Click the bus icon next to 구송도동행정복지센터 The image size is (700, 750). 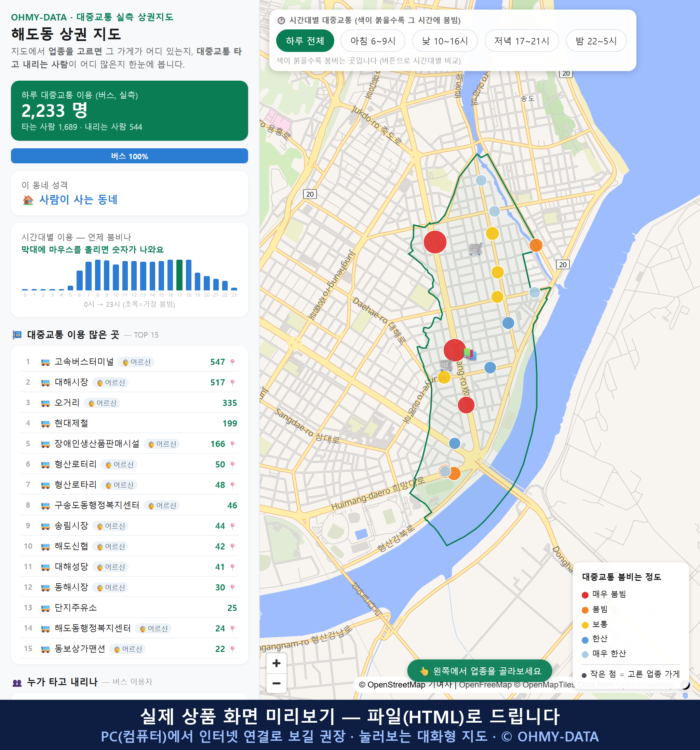click(45, 506)
